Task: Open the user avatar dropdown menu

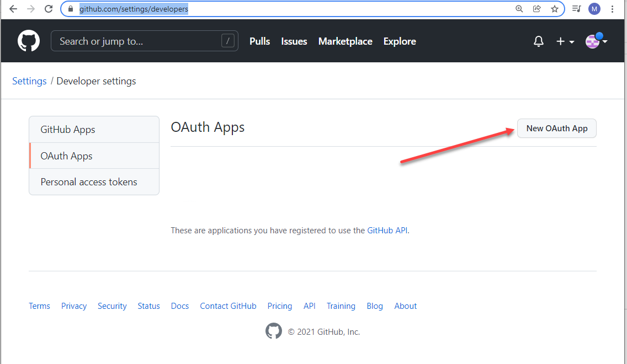Action: [x=596, y=41]
